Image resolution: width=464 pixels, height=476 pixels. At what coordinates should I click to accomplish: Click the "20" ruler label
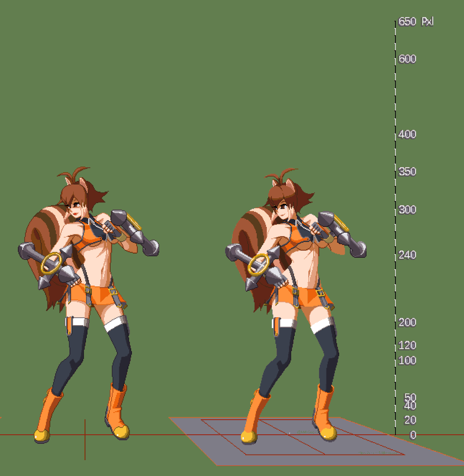pos(410,420)
